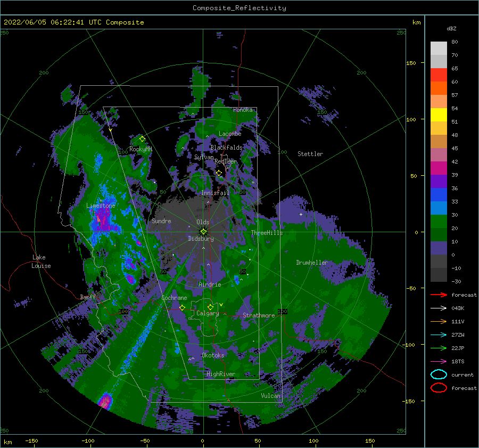Select the Drumheller label on map
479x448 pixels.
(312, 263)
